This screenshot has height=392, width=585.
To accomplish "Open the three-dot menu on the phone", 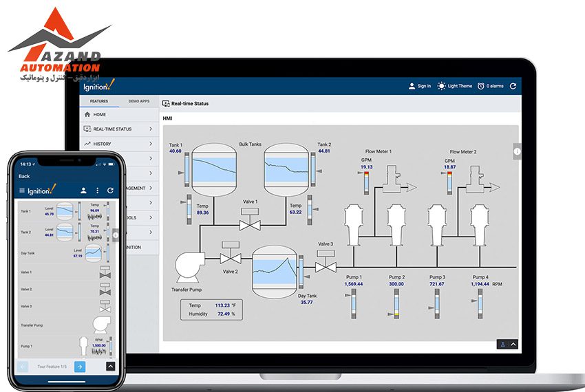I will (97, 190).
